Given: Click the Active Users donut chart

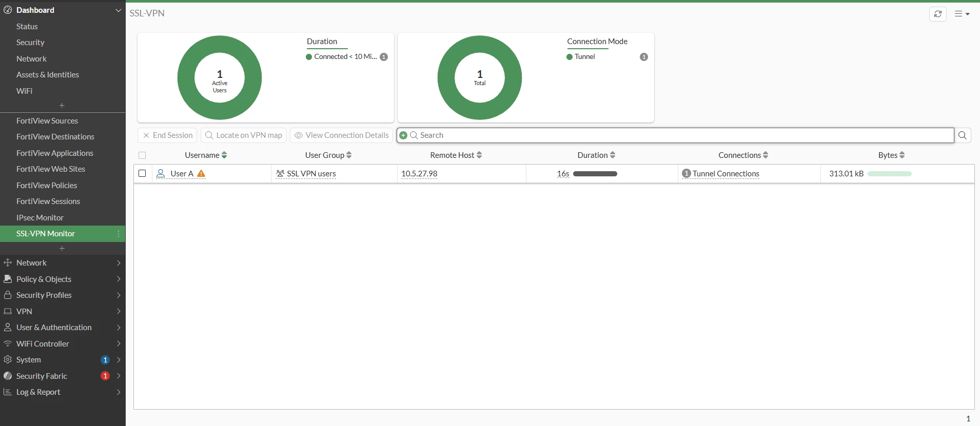Looking at the screenshot, I should click(220, 78).
